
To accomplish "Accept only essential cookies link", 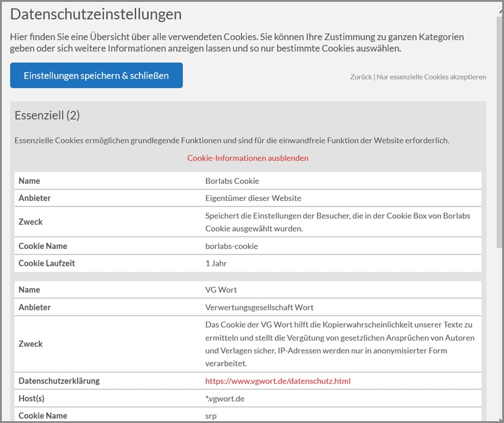I will [x=431, y=77].
